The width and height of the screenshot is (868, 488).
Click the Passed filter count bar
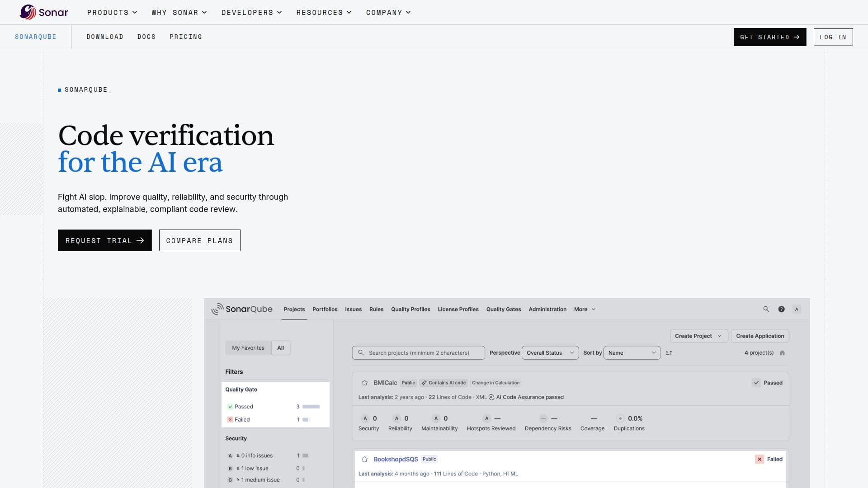coord(311,407)
